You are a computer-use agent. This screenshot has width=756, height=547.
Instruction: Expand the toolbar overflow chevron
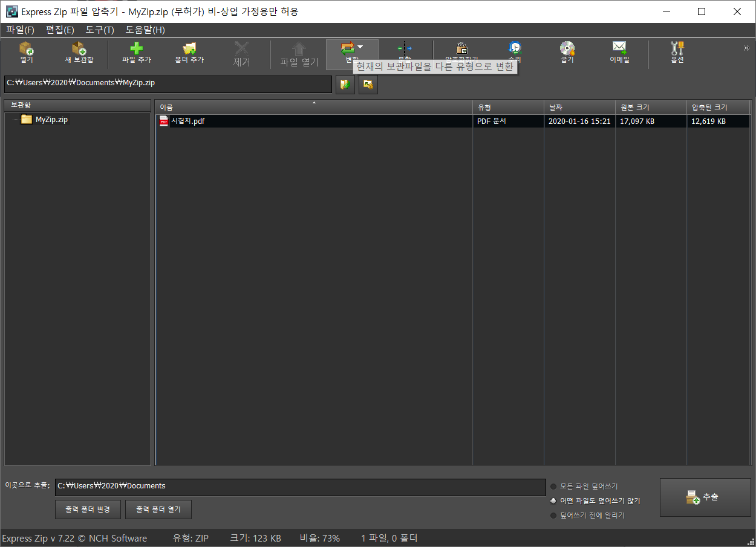(746, 48)
